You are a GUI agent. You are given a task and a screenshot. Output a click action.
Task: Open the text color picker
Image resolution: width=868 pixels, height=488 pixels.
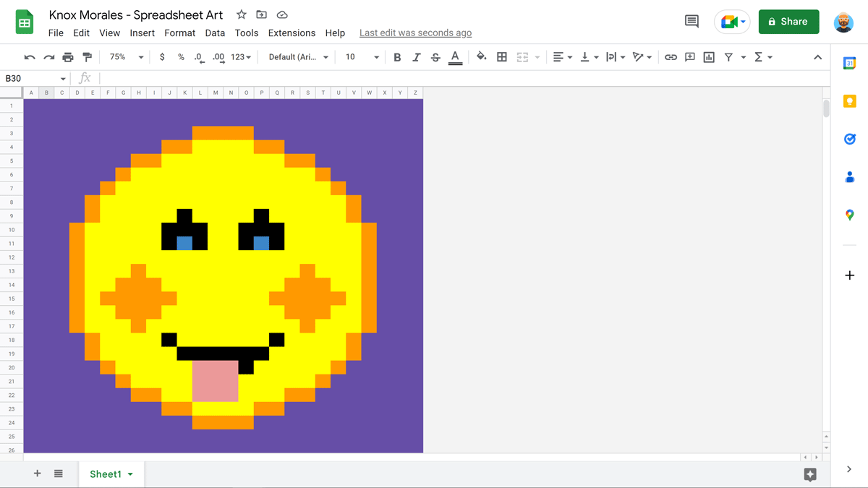click(455, 56)
